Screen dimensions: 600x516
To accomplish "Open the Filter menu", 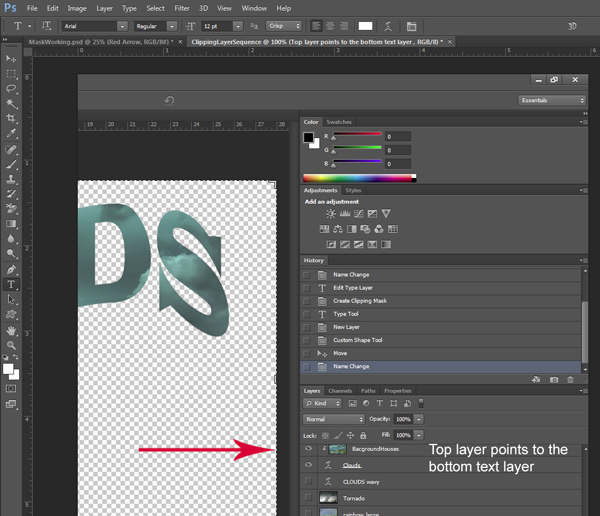I will tap(181, 8).
